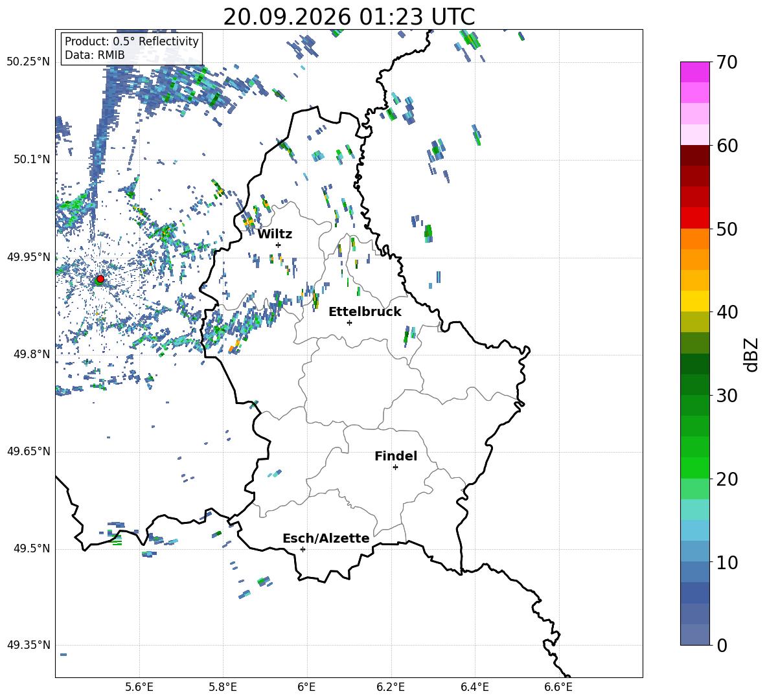Click the 20.09.2026 01:23 UTC title
Screen dimensions: 767x700
click(x=349, y=17)
